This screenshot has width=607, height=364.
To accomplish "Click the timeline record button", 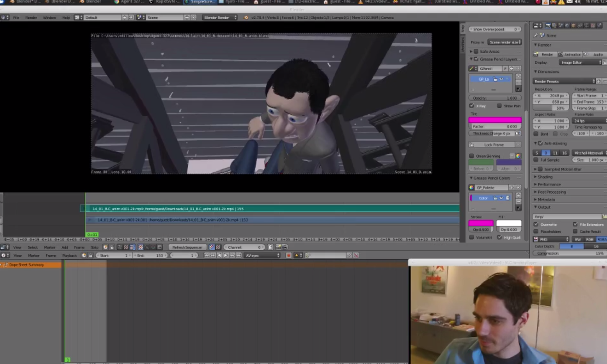I will click(288, 255).
